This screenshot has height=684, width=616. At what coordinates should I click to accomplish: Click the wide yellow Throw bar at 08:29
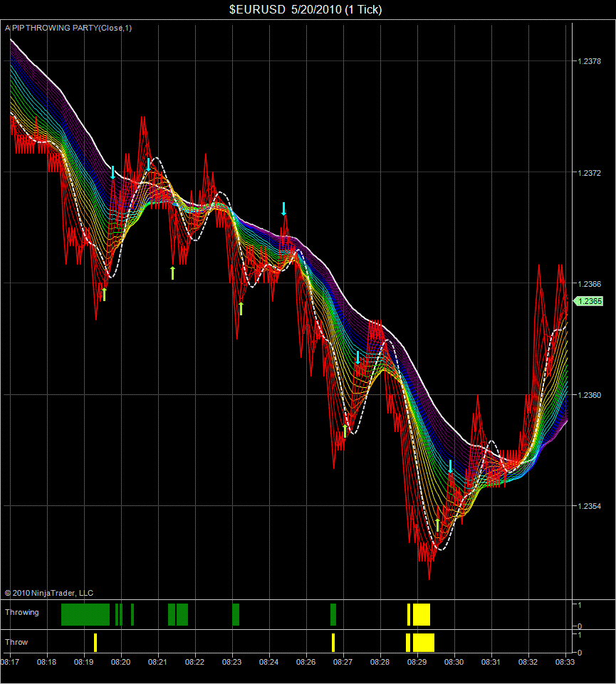424,643
